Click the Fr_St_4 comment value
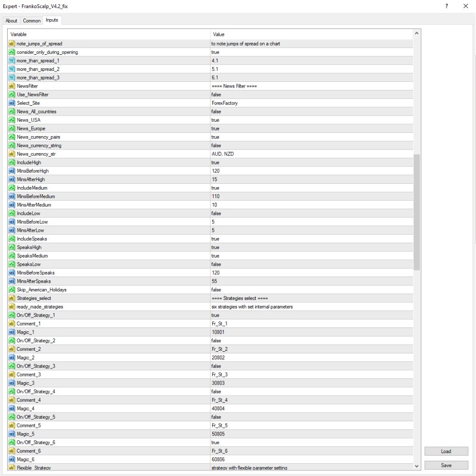 (x=219, y=400)
